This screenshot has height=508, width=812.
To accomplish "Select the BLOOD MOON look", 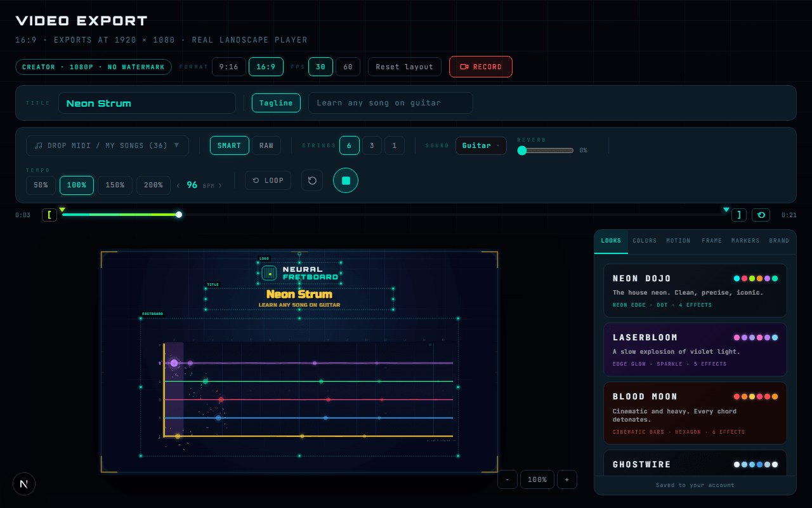I will click(x=695, y=413).
